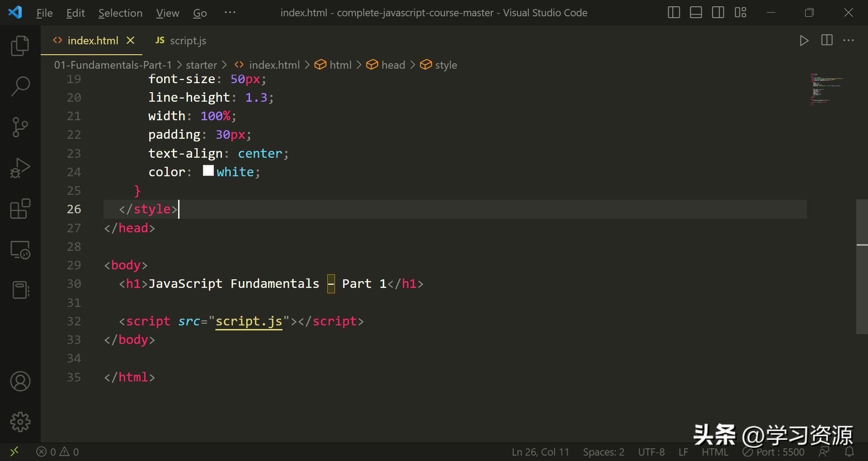Expand the overflow menu after Go
The width and height of the screenshot is (868, 461).
230,13
